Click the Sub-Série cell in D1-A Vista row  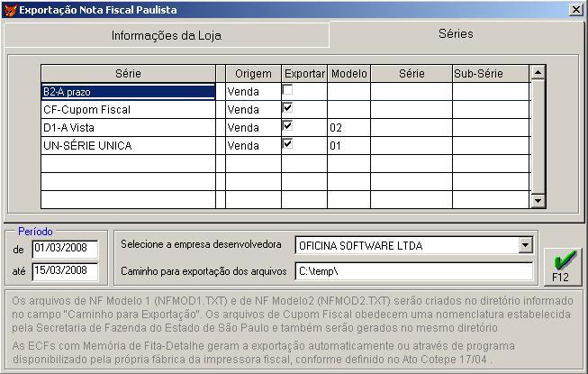(492, 128)
